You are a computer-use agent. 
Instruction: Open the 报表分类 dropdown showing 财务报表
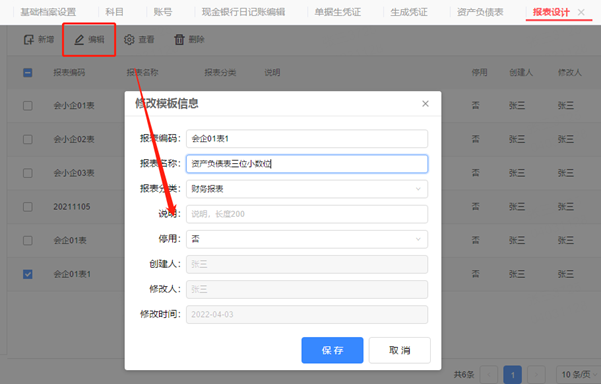click(x=307, y=189)
